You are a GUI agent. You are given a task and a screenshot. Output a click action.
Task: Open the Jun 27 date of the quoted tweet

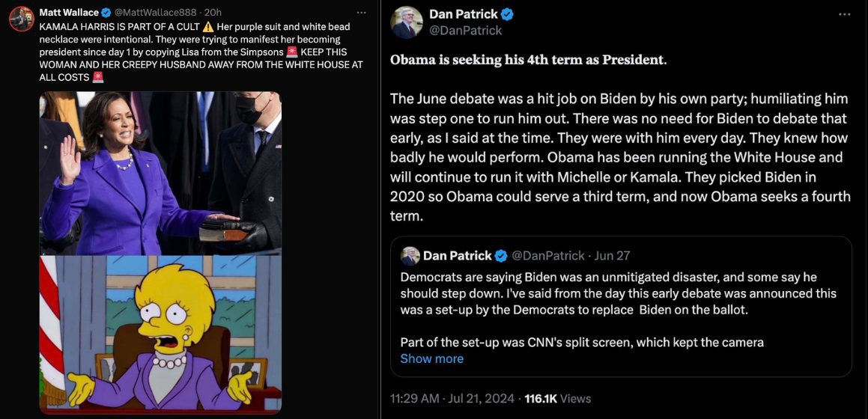[613, 256]
